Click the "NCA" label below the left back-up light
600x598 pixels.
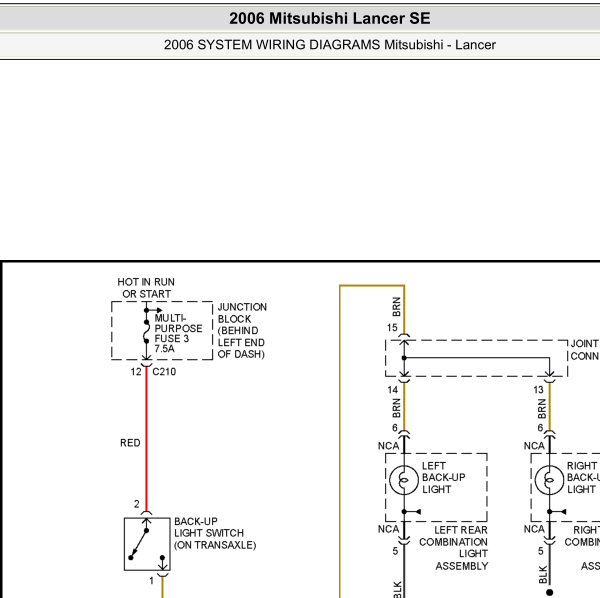388,529
